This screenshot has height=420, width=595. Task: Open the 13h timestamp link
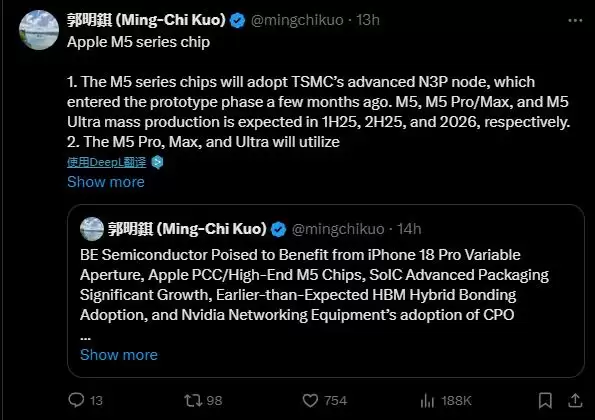[x=368, y=20]
